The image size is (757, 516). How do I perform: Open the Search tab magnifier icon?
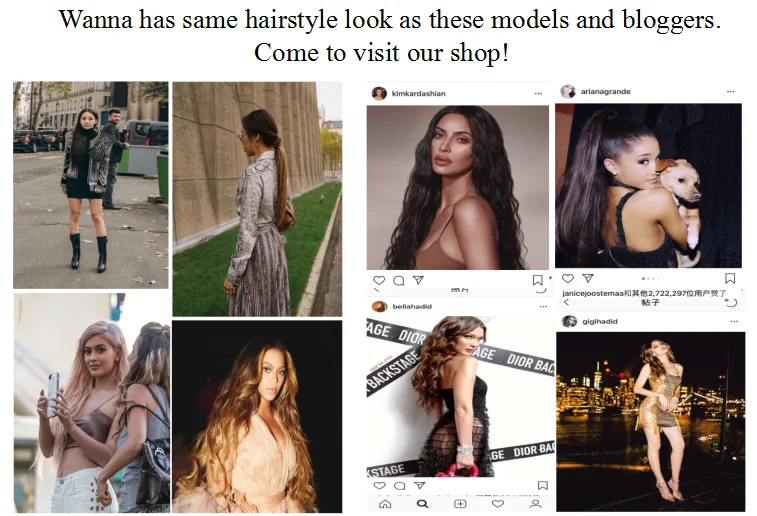422,504
